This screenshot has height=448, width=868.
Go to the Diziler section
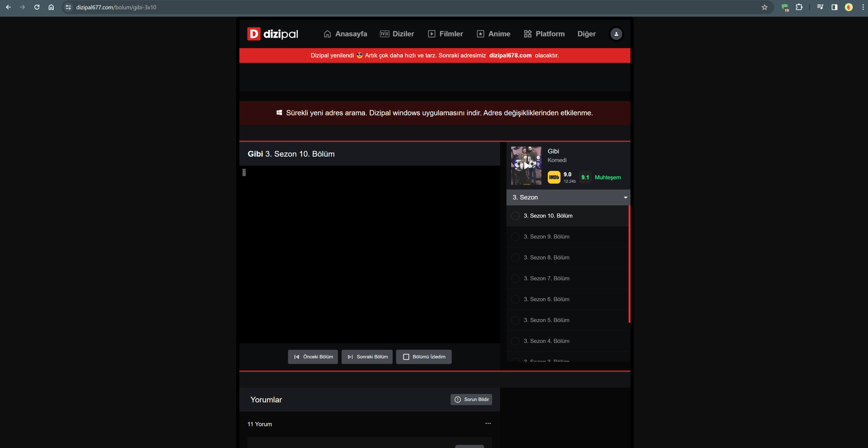397,34
